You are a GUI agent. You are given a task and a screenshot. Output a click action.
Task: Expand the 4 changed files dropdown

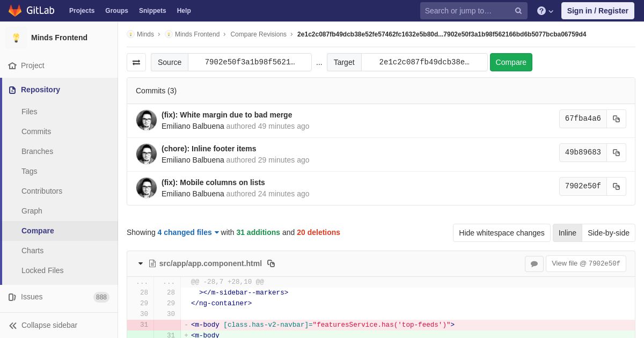[x=188, y=232]
